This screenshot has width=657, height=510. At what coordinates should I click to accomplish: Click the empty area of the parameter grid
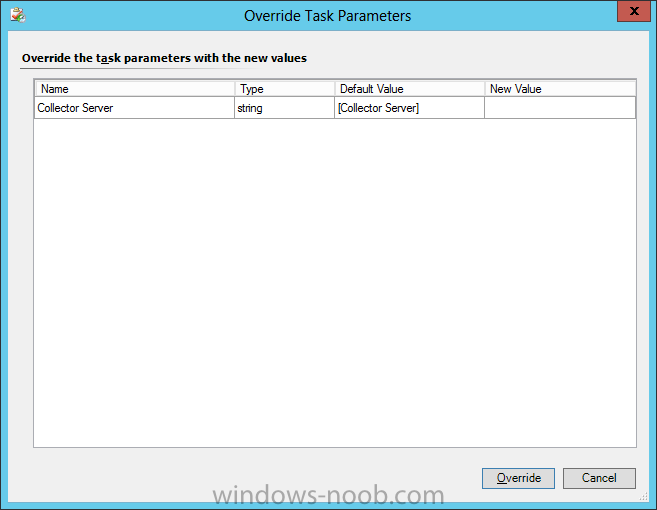pos(335,283)
